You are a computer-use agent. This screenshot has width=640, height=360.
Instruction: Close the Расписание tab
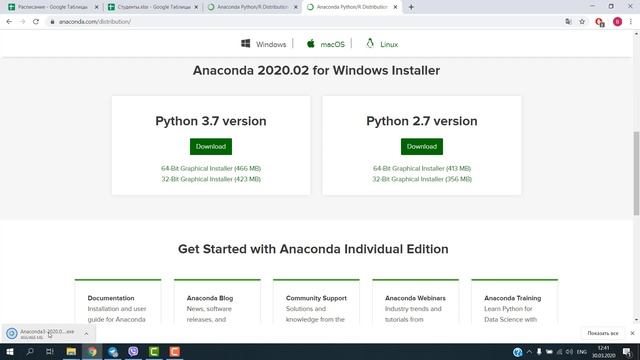pyautogui.click(x=96, y=7)
